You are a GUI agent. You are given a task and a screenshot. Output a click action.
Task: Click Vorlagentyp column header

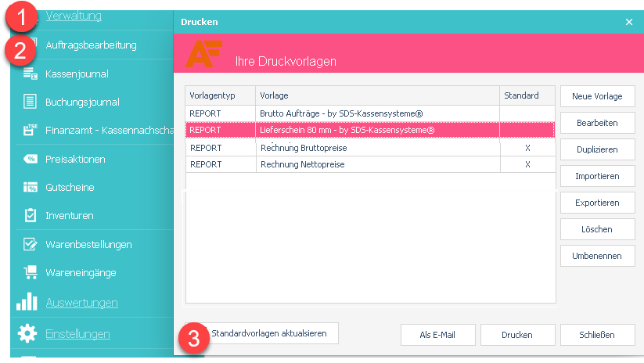[x=221, y=95]
